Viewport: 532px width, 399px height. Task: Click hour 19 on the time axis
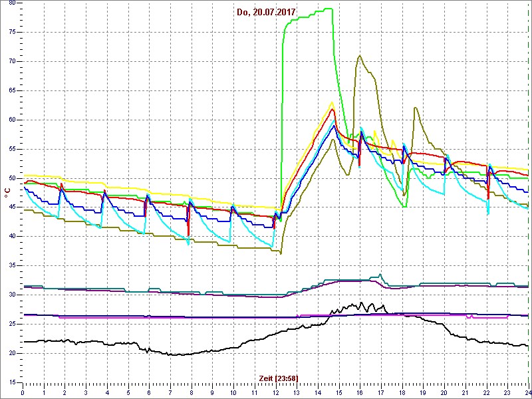[x=424, y=393]
